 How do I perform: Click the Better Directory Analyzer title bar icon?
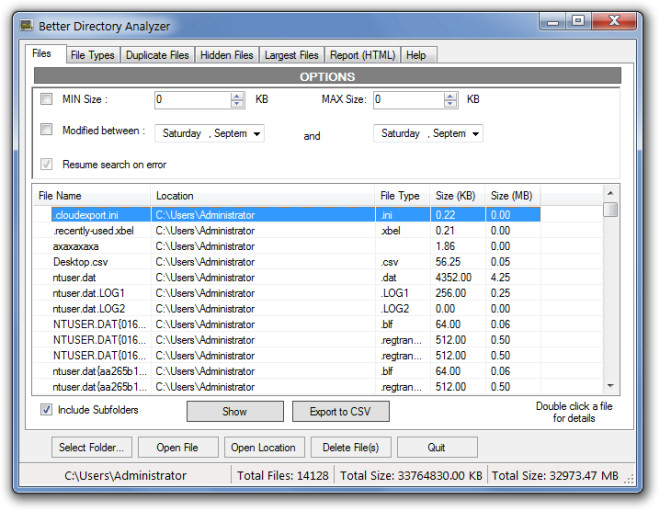pos(27,26)
